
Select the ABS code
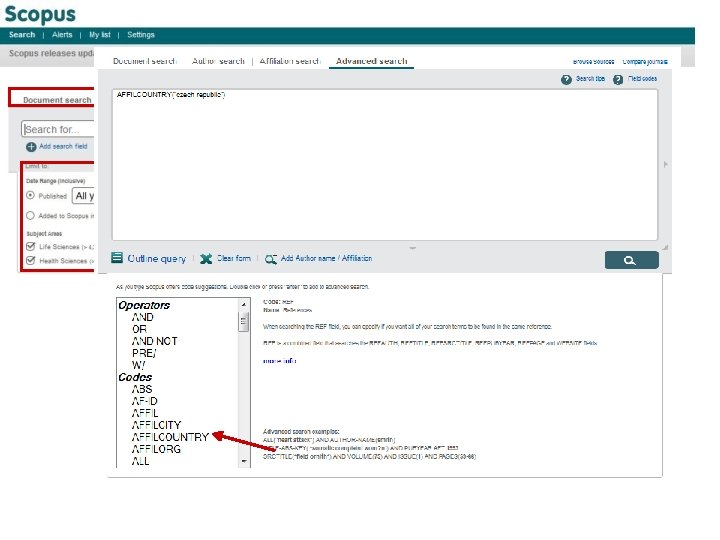(x=142, y=389)
